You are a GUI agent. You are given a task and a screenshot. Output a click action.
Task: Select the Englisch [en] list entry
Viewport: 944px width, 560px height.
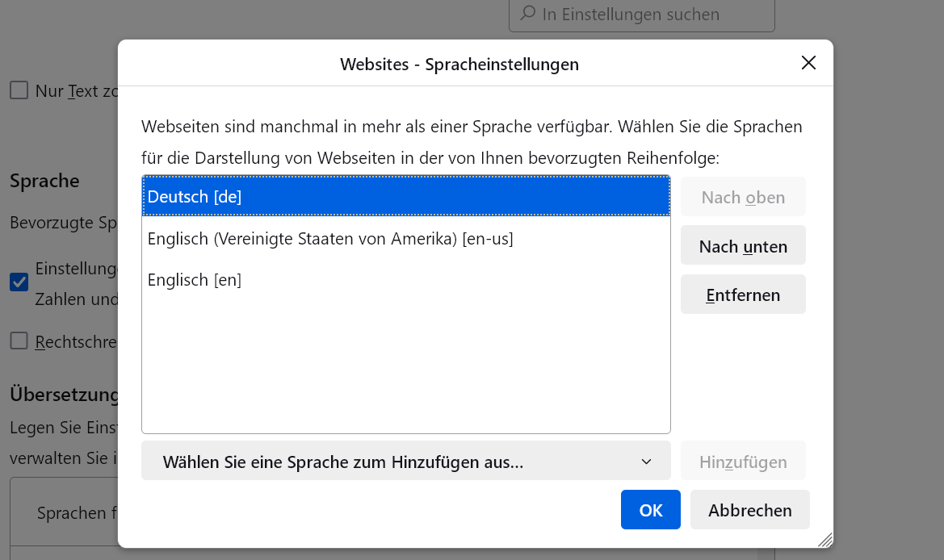click(195, 280)
